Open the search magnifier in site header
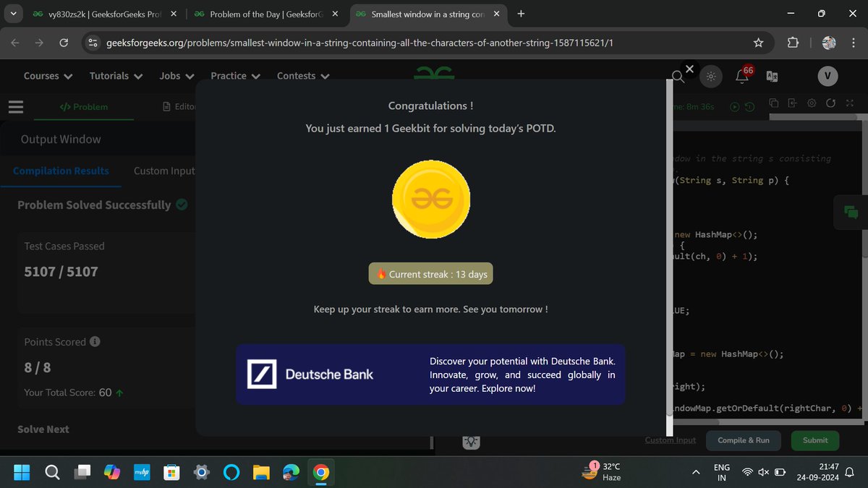This screenshot has height=488, width=868. [x=678, y=76]
